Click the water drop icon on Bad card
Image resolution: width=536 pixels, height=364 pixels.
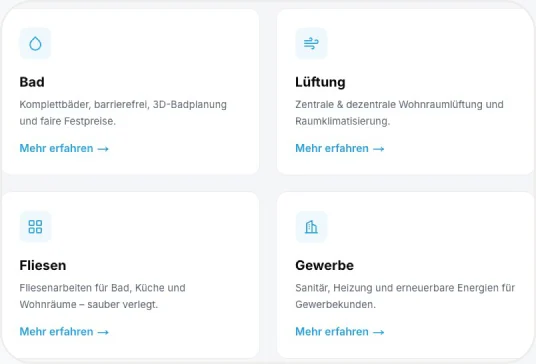[x=35, y=44]
